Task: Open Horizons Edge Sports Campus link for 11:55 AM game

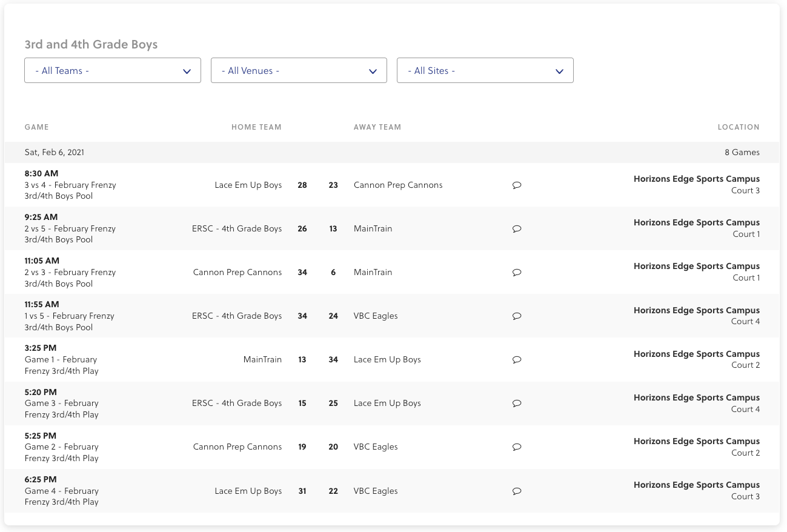Action: point(697,310)
